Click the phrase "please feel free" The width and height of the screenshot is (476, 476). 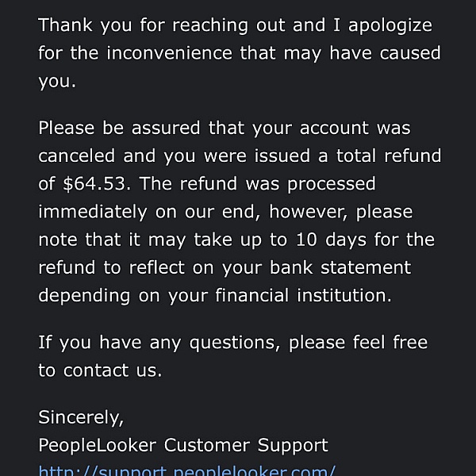[358, 343]
